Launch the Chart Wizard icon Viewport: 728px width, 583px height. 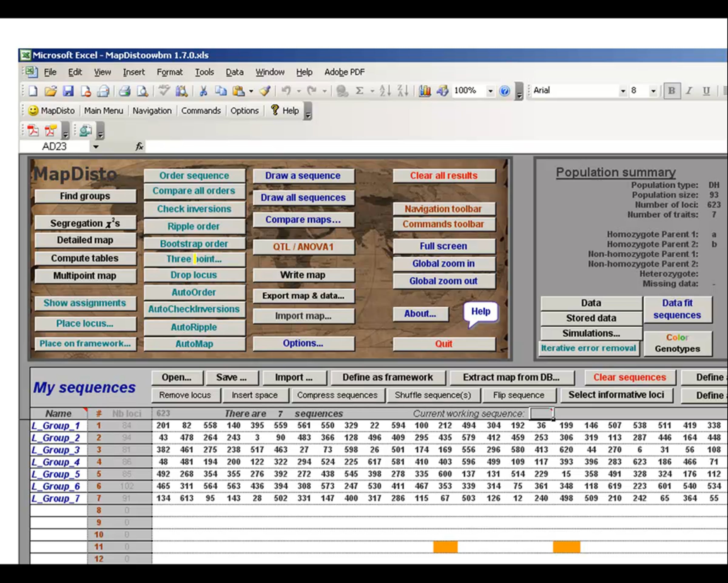424,91
